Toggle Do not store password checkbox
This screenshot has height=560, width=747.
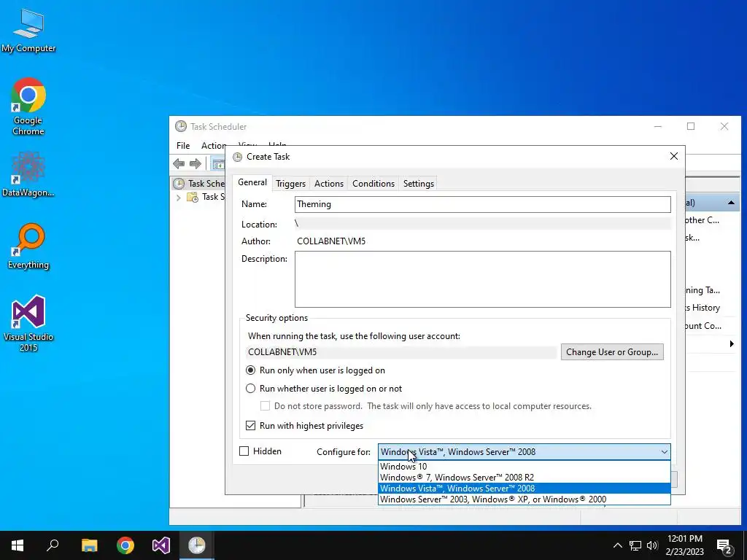click(x=265, y=406)
